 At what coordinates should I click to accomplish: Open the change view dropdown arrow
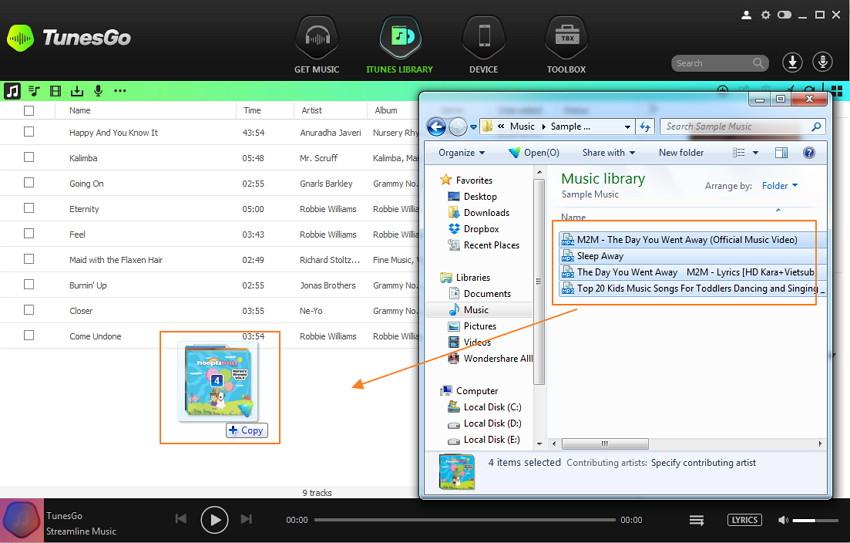(x=755, y=153)
